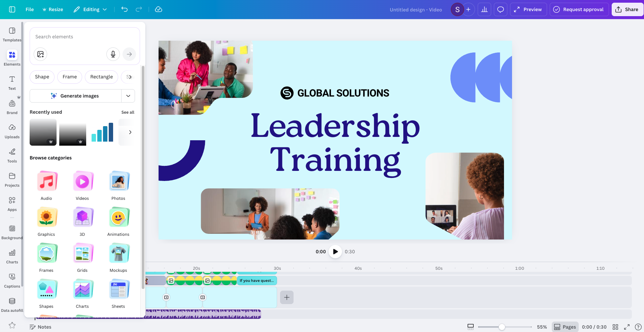This screenshot has width=644, height=332.
Task: Undo the last action
Action: (125, 9)
